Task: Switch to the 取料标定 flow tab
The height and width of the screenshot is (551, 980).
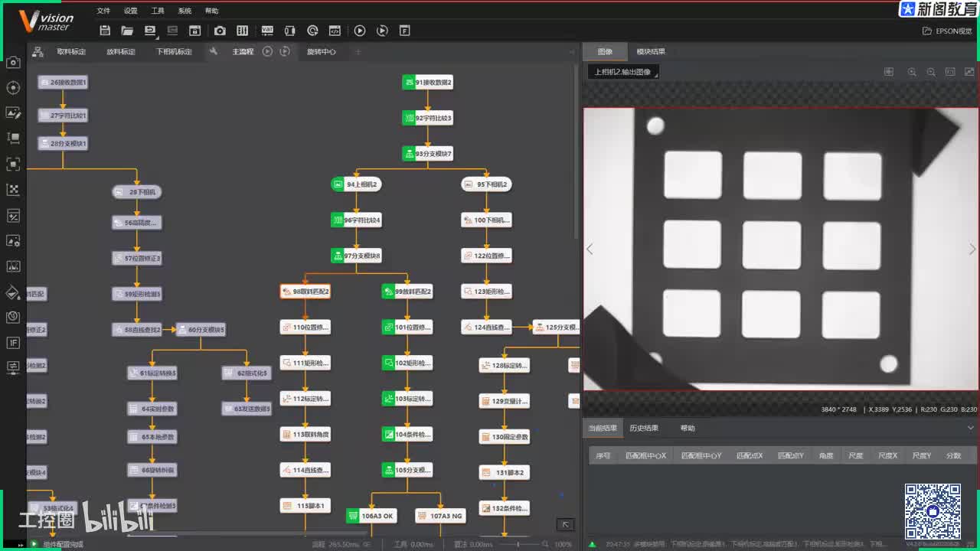Action: (71, 52)
